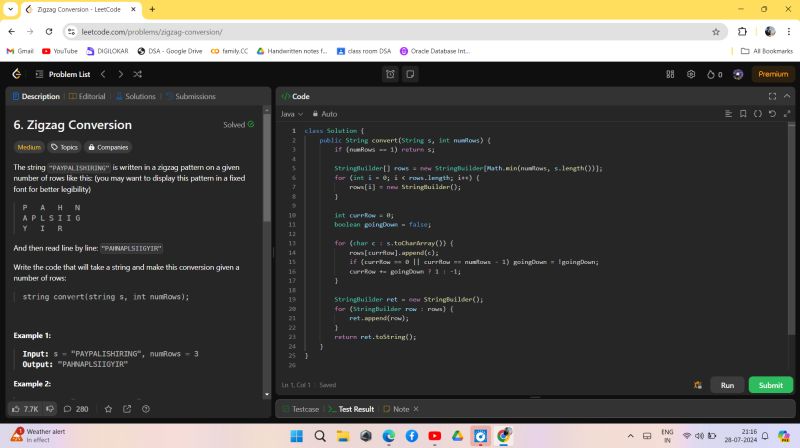Screen dimensions: 800x448
Task: Reload the browser page
Action: [x=49, y=32]
